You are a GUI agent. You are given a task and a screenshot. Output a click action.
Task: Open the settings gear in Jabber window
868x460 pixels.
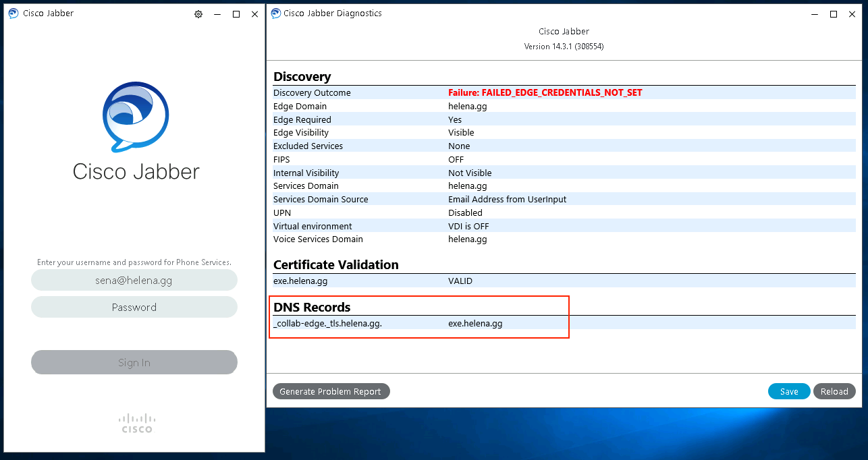(x=198, y=14)
